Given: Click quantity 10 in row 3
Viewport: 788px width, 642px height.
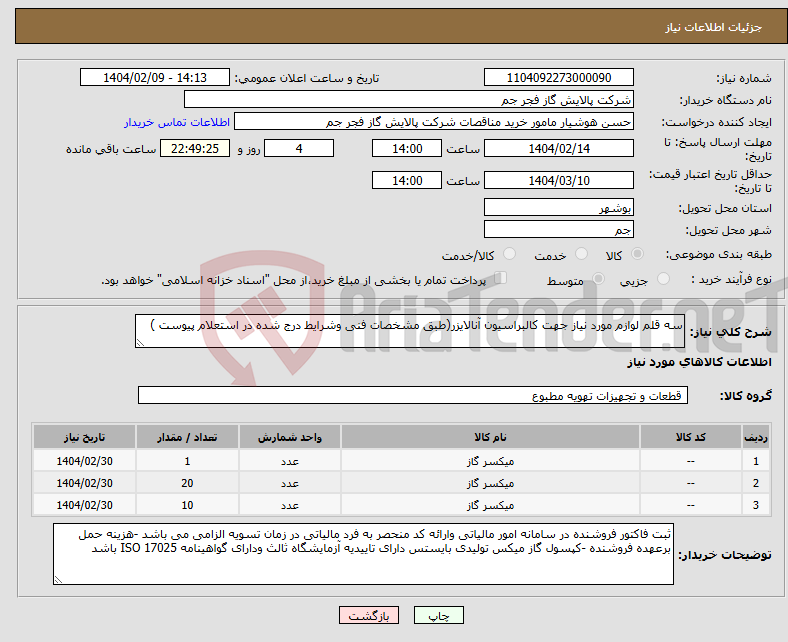Looking at the screenshot, I should pos(187,505).
